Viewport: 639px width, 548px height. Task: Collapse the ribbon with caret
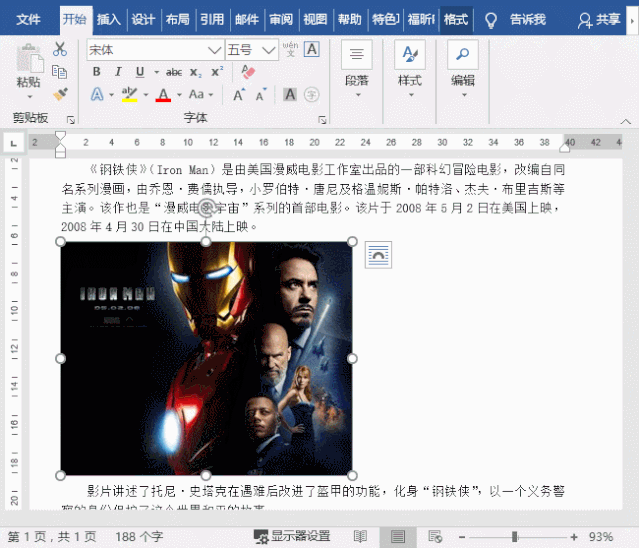pyautogui.click(x=626, y=121)
